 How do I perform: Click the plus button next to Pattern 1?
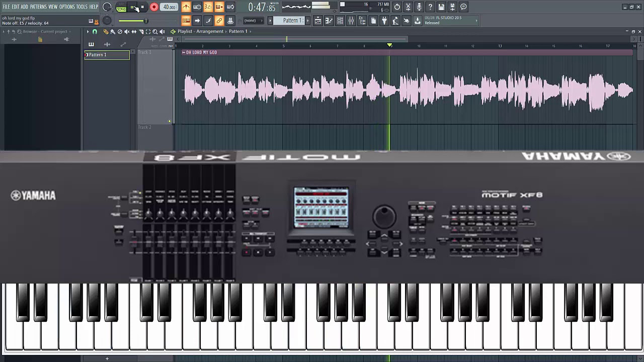307,21
